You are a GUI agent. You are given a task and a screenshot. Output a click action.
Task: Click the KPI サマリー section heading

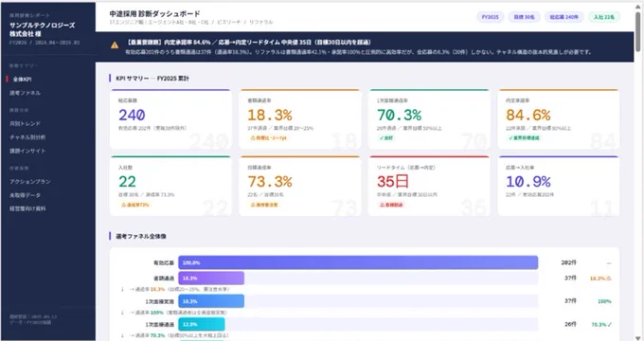tap(152, 78)
